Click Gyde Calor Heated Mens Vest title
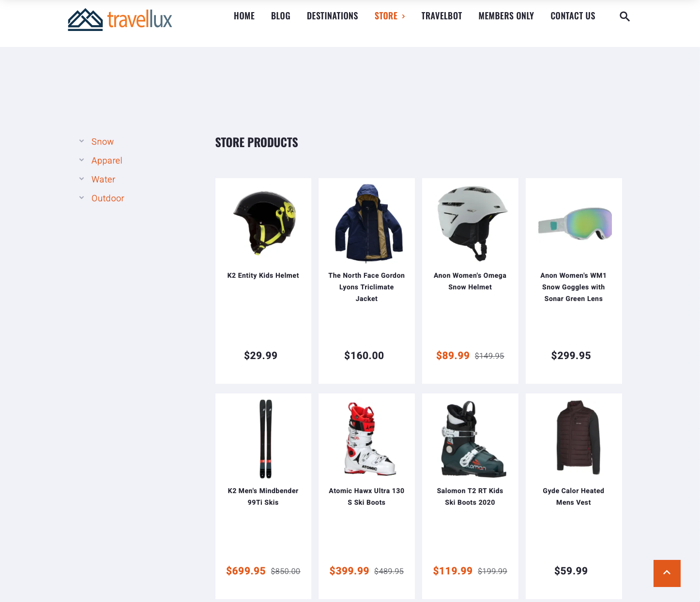The width and height of the screenshot is (700, 602). [574, 497]
